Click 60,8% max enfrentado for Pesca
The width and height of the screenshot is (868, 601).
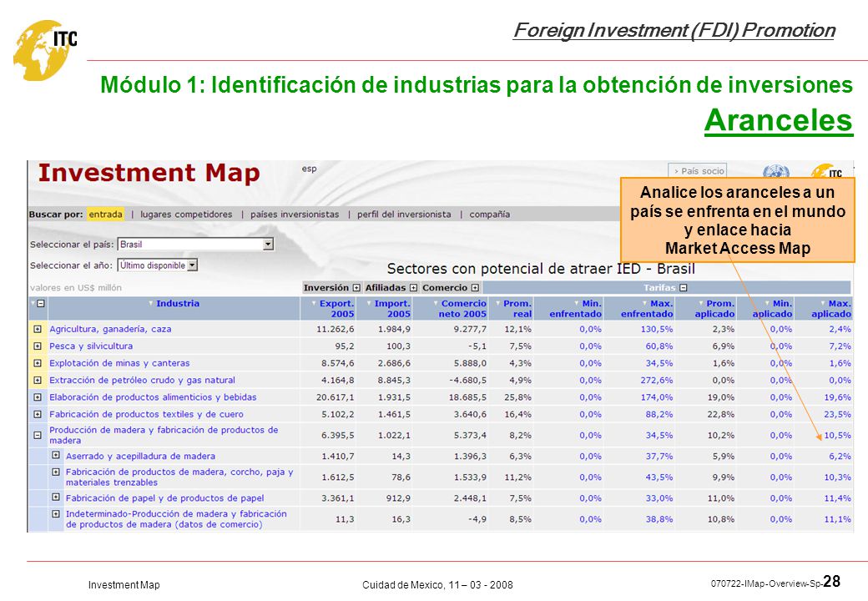point(659,346)
